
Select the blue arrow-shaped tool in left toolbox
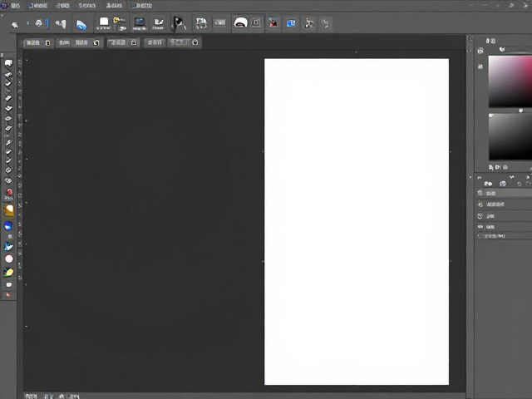[x=8, y=246]
